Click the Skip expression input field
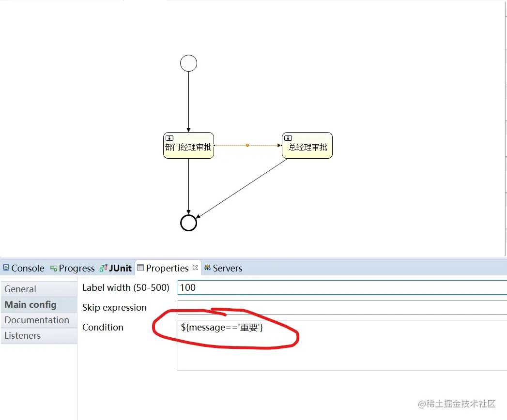 click(x=342, y=307)
